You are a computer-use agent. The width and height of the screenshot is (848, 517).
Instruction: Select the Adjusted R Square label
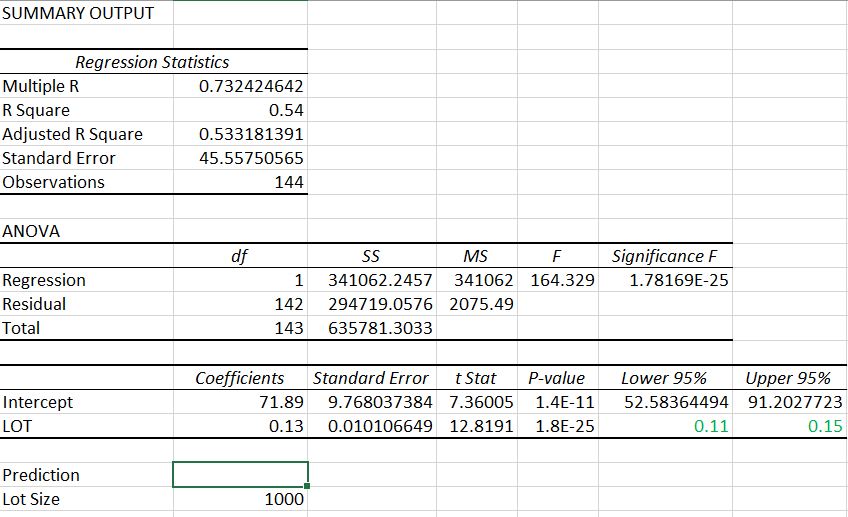72,134
